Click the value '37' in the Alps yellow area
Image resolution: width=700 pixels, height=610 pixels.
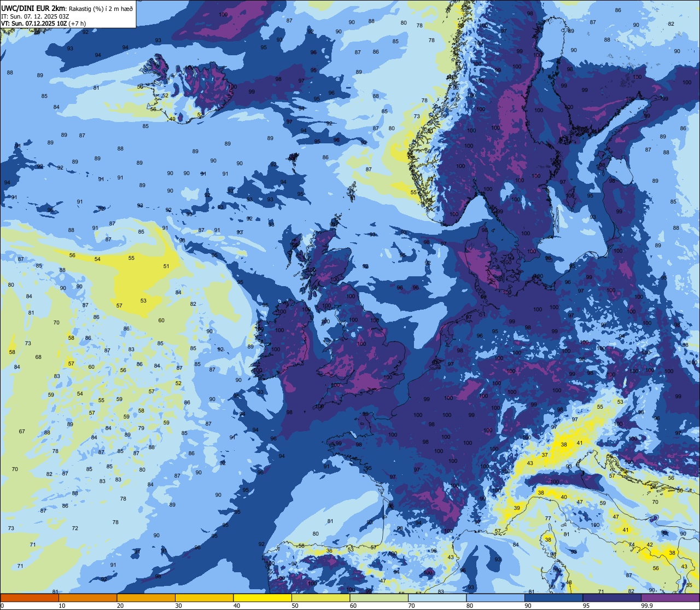pyautogui.click(x=545, y=455)
